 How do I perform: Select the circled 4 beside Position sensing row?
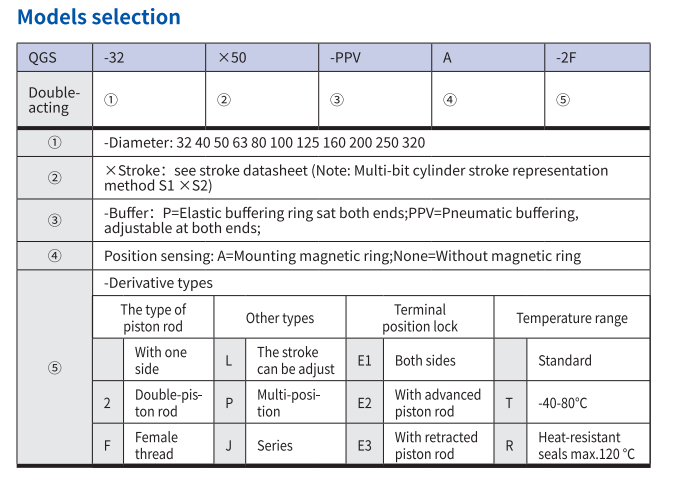click(x=55, y=256)
